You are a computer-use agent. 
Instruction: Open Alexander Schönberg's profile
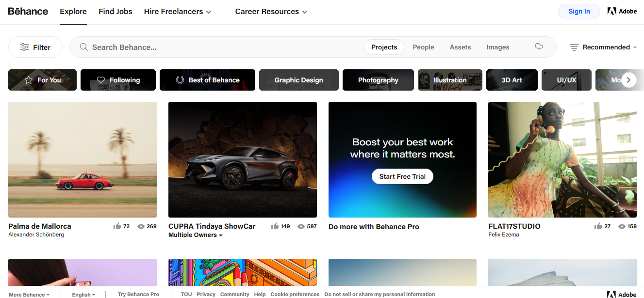[36, 235]
